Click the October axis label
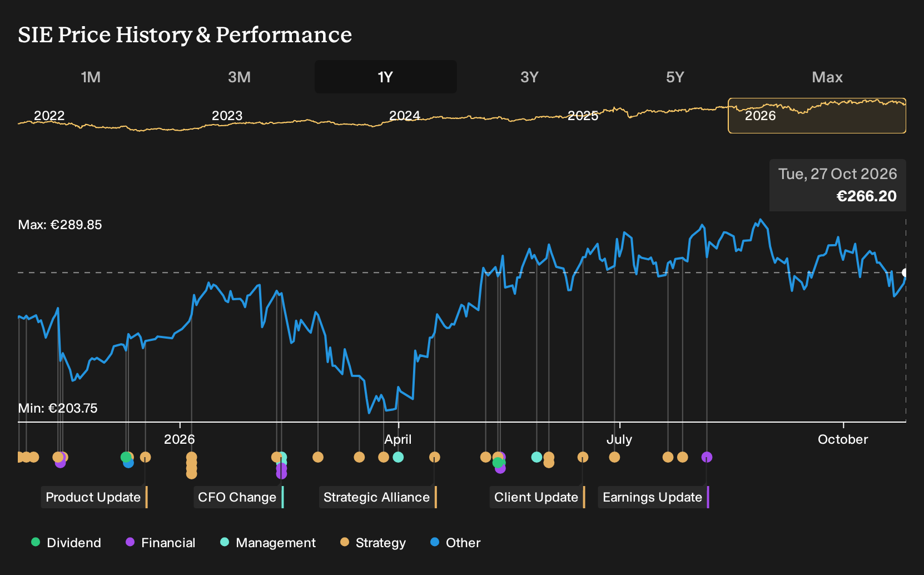This screenshot has width=924, height=575. click(x=843, y=439)
